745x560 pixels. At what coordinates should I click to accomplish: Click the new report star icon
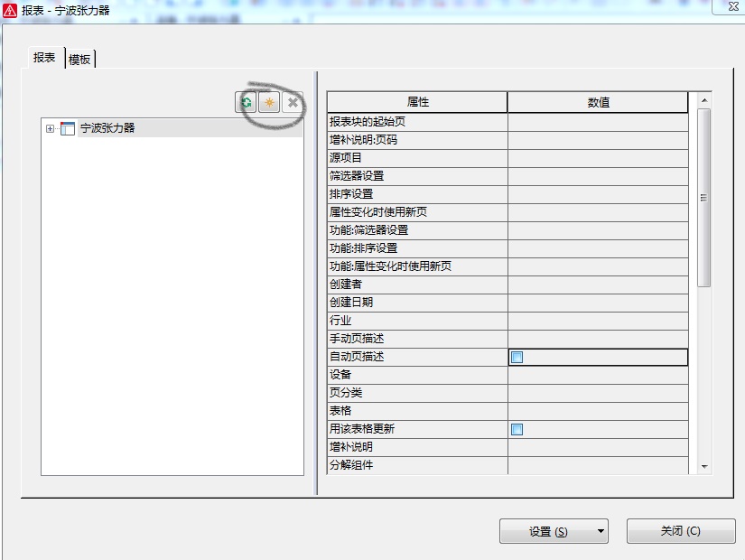coord(269,102)
